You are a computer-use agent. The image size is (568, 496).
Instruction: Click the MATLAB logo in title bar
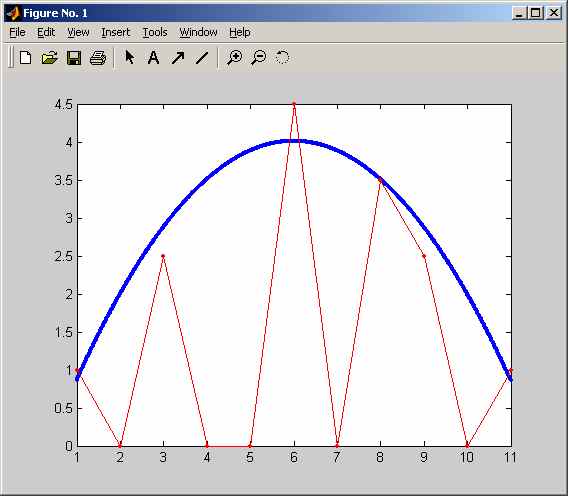pos(13,13)
